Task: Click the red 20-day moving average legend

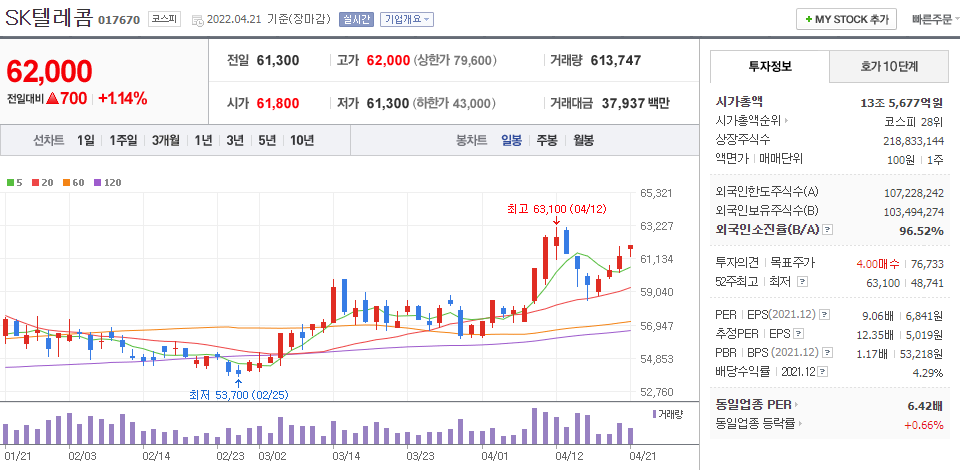Action: (42, 183)
